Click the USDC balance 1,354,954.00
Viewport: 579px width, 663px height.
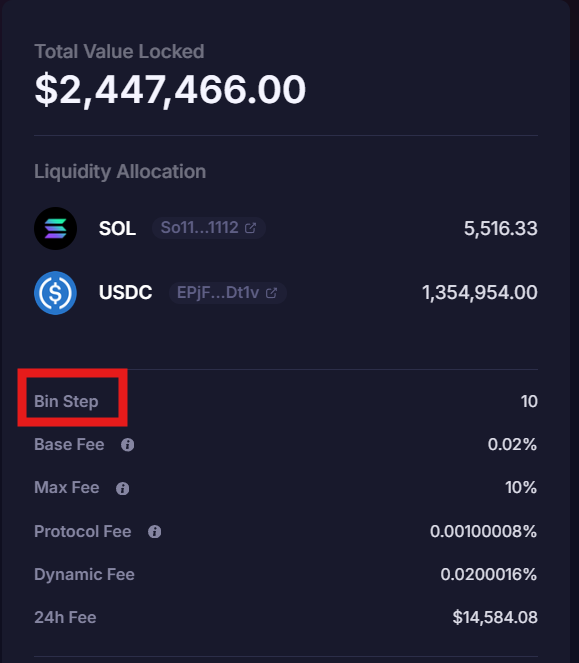pos(480,293)
